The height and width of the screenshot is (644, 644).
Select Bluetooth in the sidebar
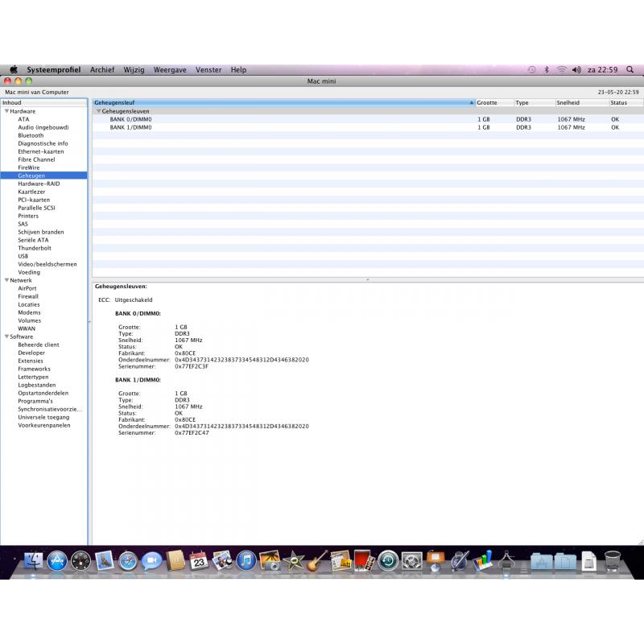tap(31, 135)
